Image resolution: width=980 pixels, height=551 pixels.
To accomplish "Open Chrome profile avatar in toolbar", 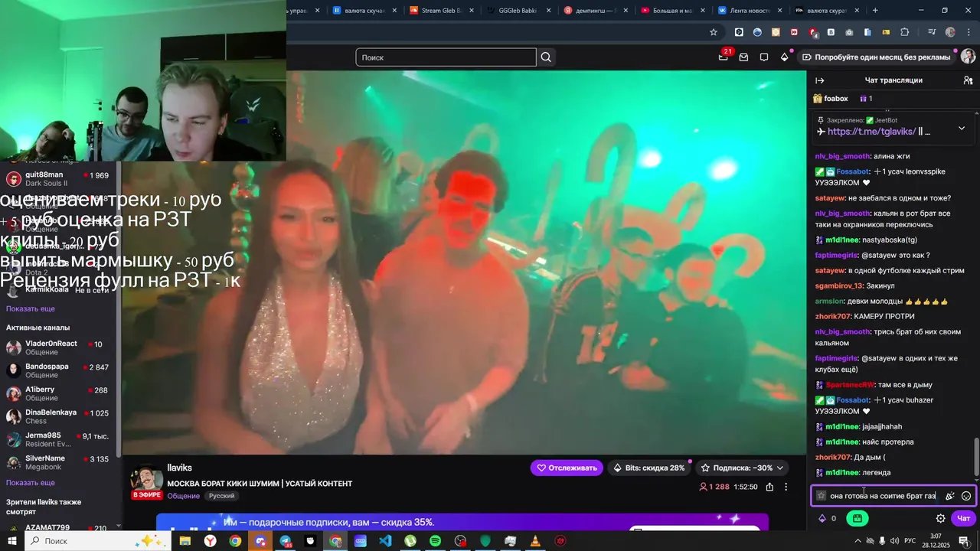I will (950, 32).
